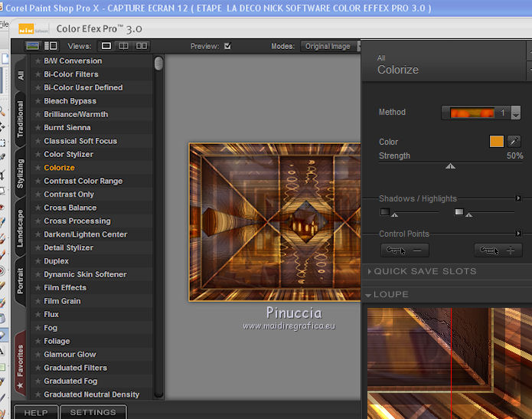Click the remove control point button
532x419 pixels.
coord(405,250)
